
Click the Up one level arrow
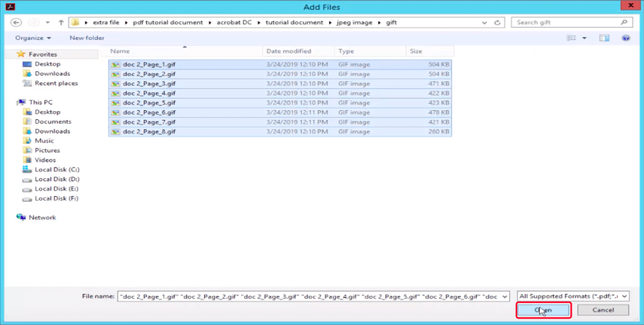61,23
